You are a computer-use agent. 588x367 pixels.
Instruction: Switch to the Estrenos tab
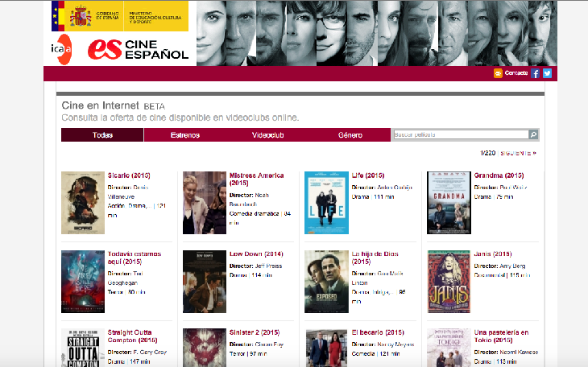pos(185,135)
